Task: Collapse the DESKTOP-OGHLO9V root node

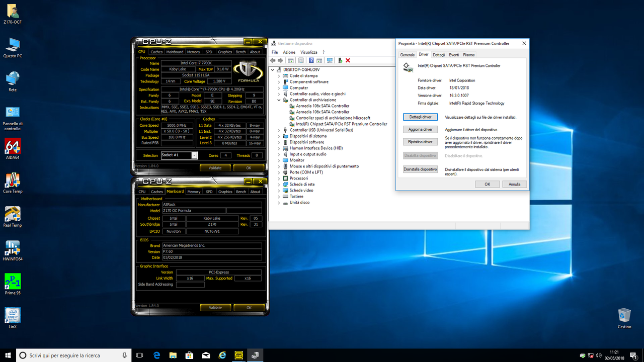Action: coord(273,70)
